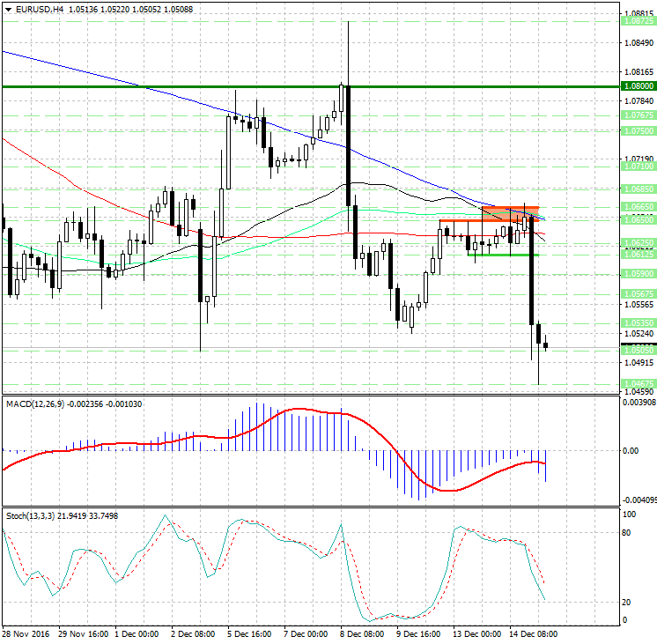The height and width of the screenshot is (644, 657).
Task: Click the Stoch(13,3,3) indicator label
Action: coord(30,515)
